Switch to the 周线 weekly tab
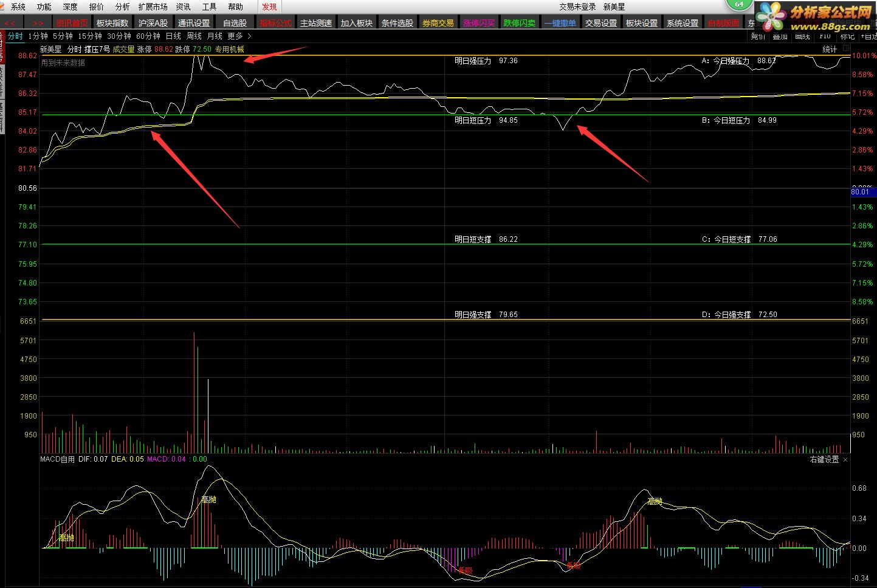The image size is (877, 588). pyautogui.click(x=194, y=36)
